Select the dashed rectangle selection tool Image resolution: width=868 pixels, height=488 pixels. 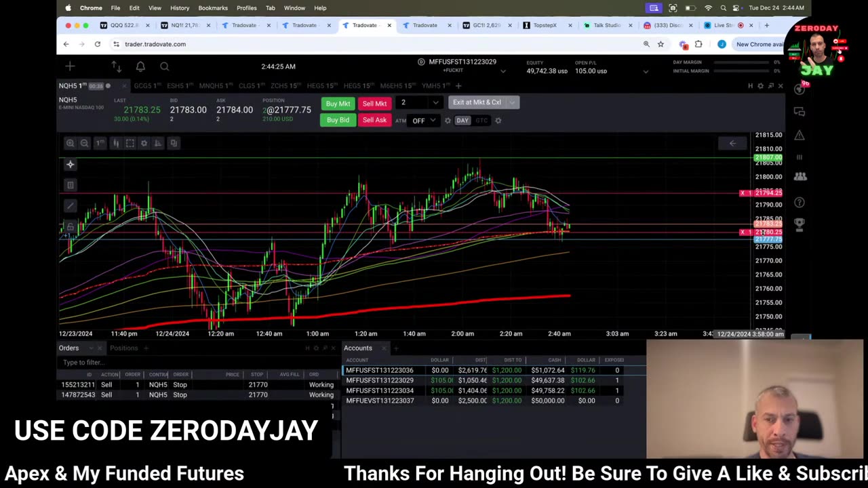click(130, 143)
